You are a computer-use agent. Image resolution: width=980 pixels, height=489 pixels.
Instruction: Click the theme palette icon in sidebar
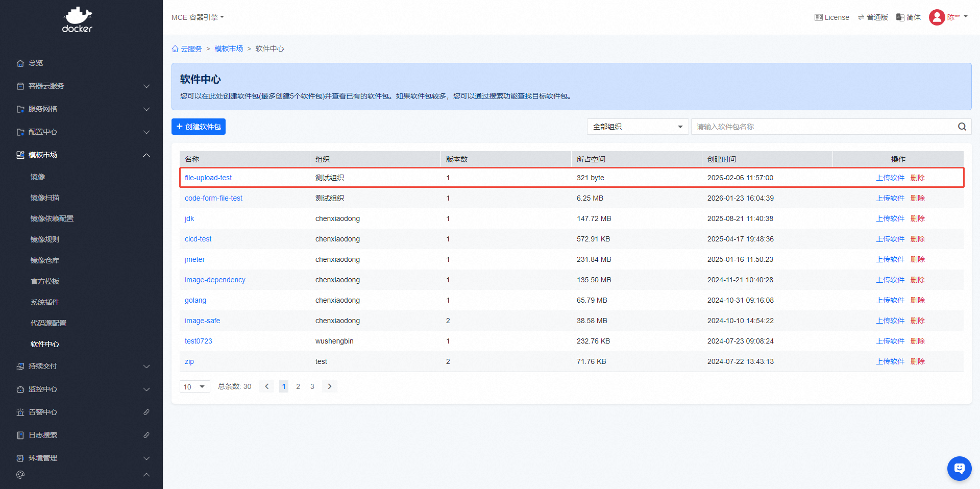coord(20,475)
